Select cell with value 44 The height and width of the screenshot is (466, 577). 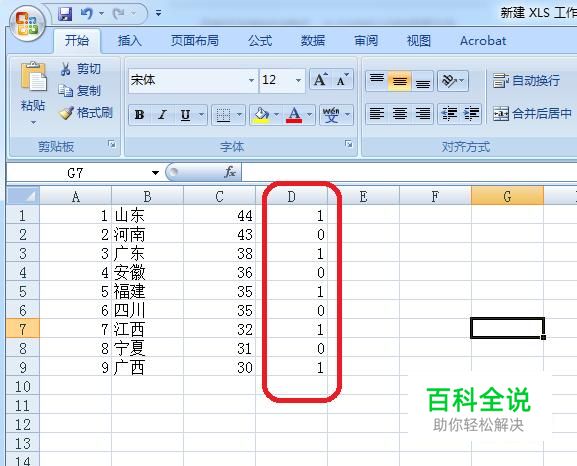click(x=219, y=216)
